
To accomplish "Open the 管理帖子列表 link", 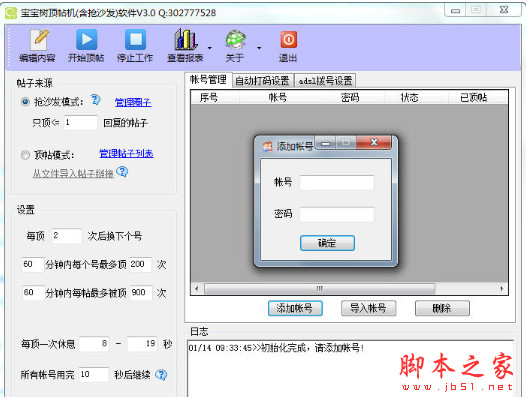I will point(126,153).
